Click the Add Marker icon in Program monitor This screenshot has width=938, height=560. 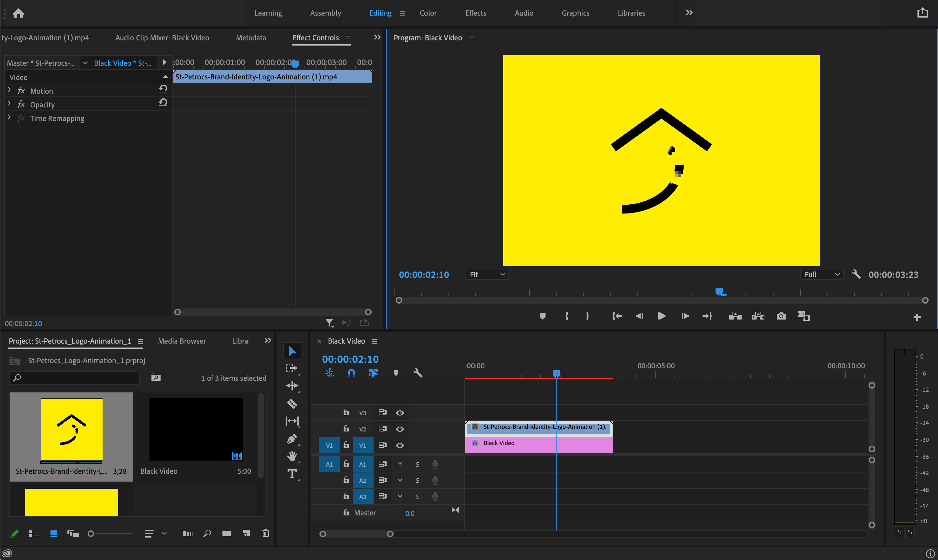click(x=542, y=316)
